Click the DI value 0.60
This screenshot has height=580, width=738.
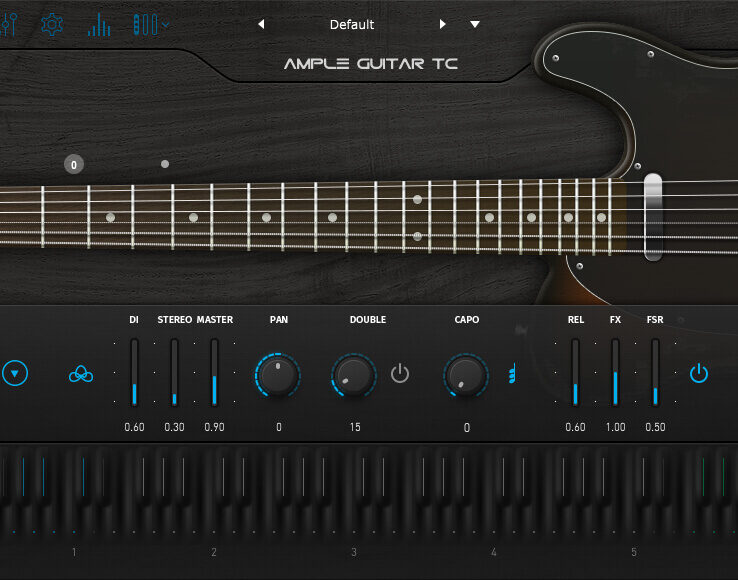tap(134, 427)
